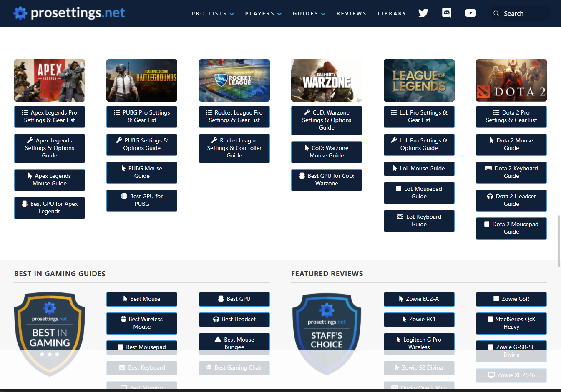Open the Pro Lists menu
Screen dimensions: 561x392
pos(213,13)
